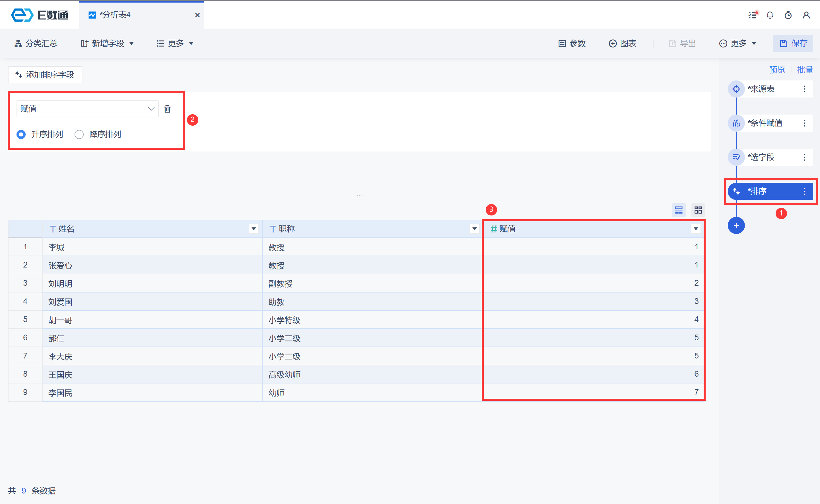
Task: Open the timer clock icon in header
Action: click(788, 15)
